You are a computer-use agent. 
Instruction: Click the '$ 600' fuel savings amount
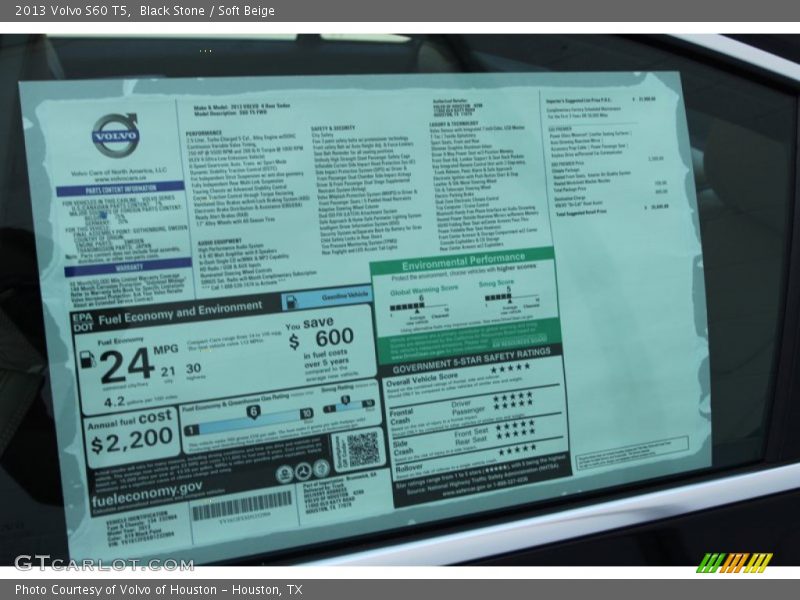[x=321, y=339]
